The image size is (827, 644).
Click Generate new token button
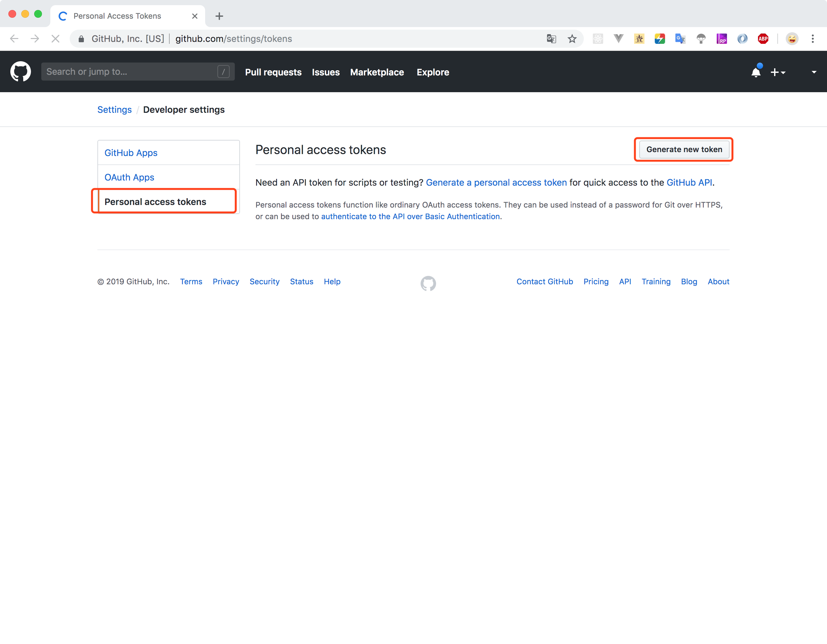684,149
